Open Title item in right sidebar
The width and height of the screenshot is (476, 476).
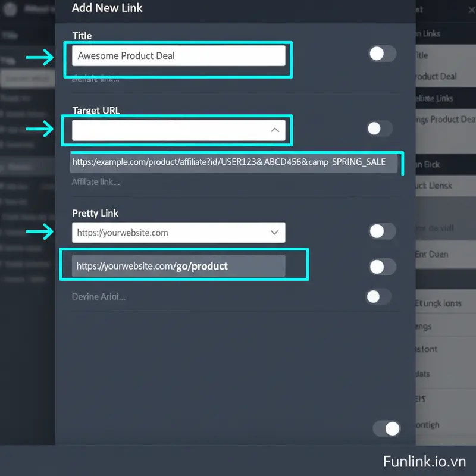coord(421,55)
